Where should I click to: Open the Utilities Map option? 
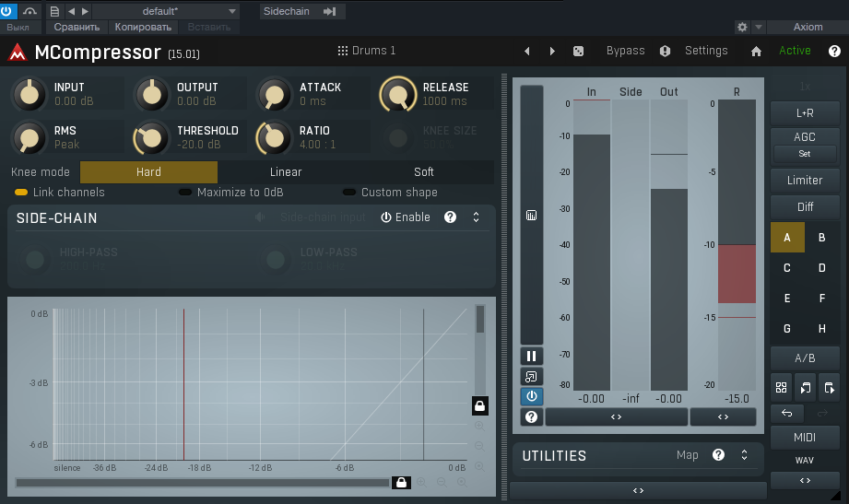coord(687,455)
